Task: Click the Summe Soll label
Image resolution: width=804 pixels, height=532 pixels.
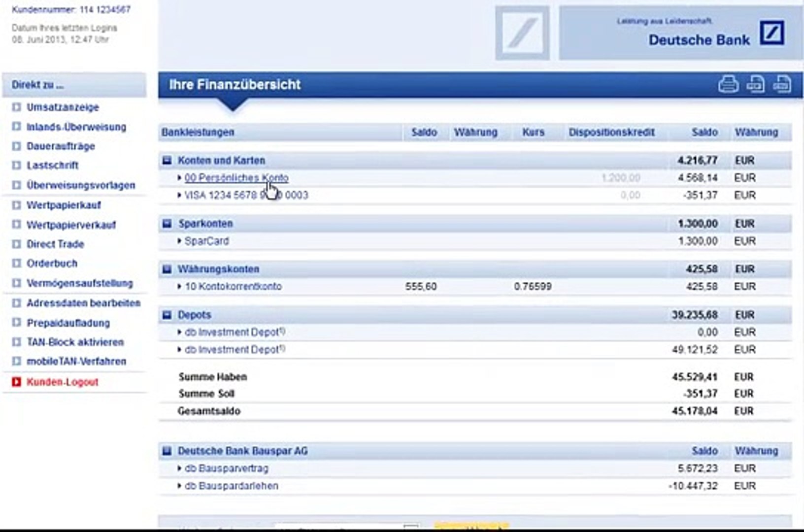Action: click(x=206, y=394)
